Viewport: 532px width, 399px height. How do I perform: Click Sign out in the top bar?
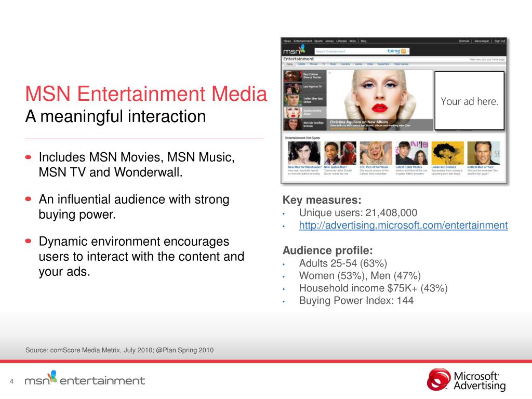[x=499, y=41]
